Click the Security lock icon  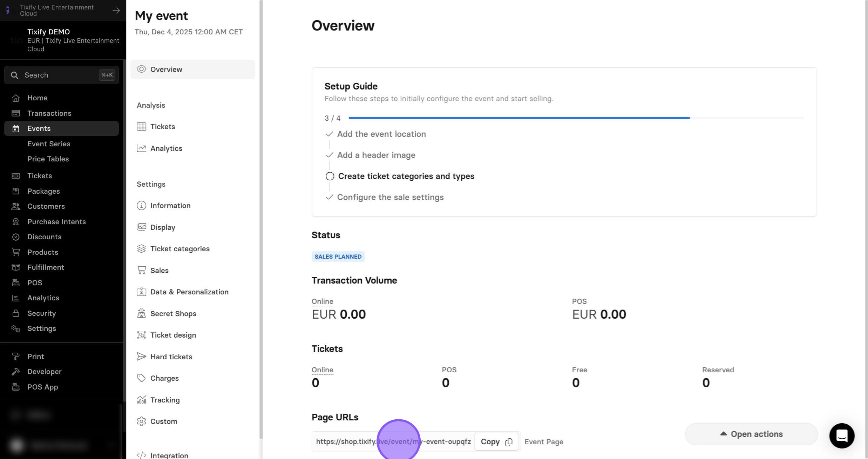(15, 313)
